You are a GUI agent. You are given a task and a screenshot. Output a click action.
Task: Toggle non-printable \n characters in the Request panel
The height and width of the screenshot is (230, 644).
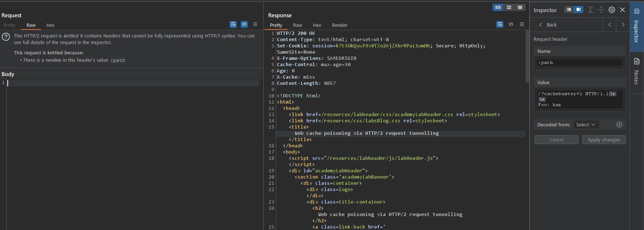pos(244,24)
